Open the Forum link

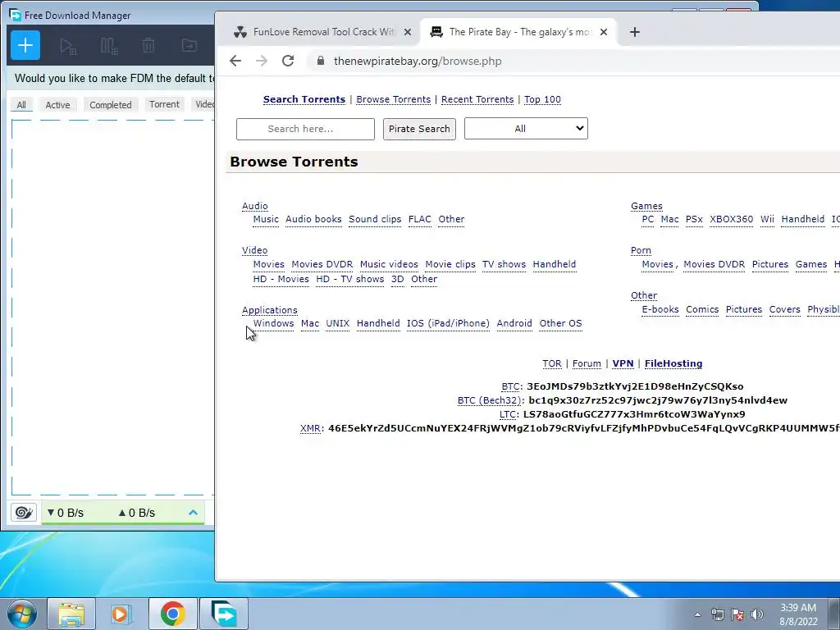(587, 363)
